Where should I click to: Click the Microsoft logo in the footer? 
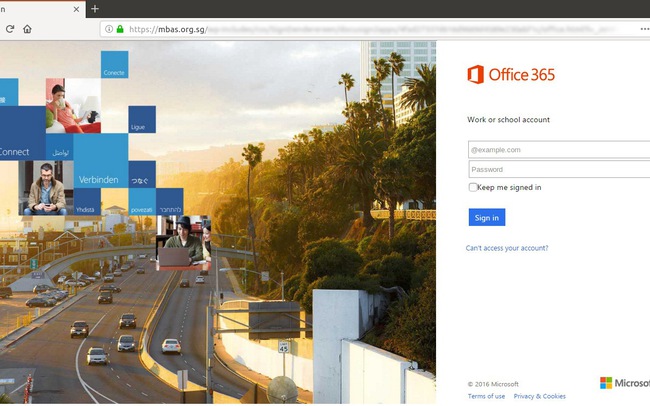coord(625,383)
